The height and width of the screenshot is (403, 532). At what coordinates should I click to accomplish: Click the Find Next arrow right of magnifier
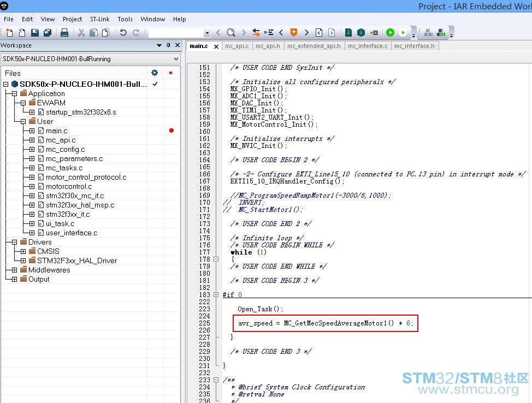(x=244, y=33)
